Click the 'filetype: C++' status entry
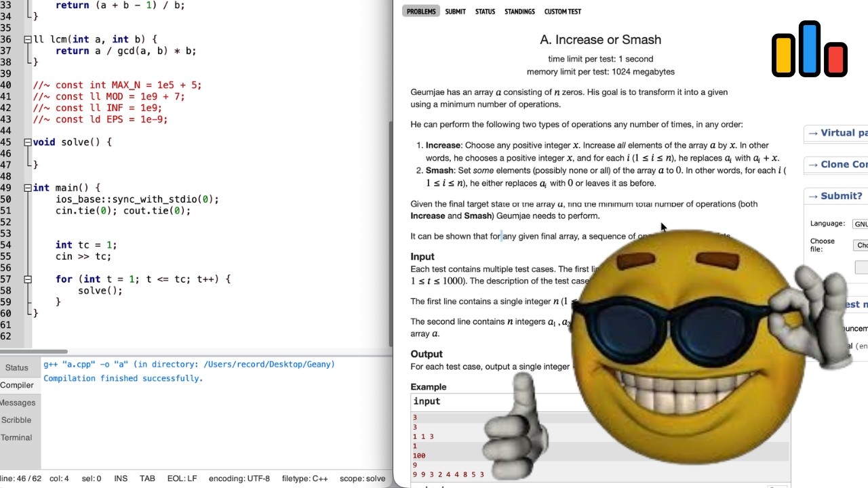Image resolution: width=868 pixels, height=488 pixels. (x=305, y=479)
